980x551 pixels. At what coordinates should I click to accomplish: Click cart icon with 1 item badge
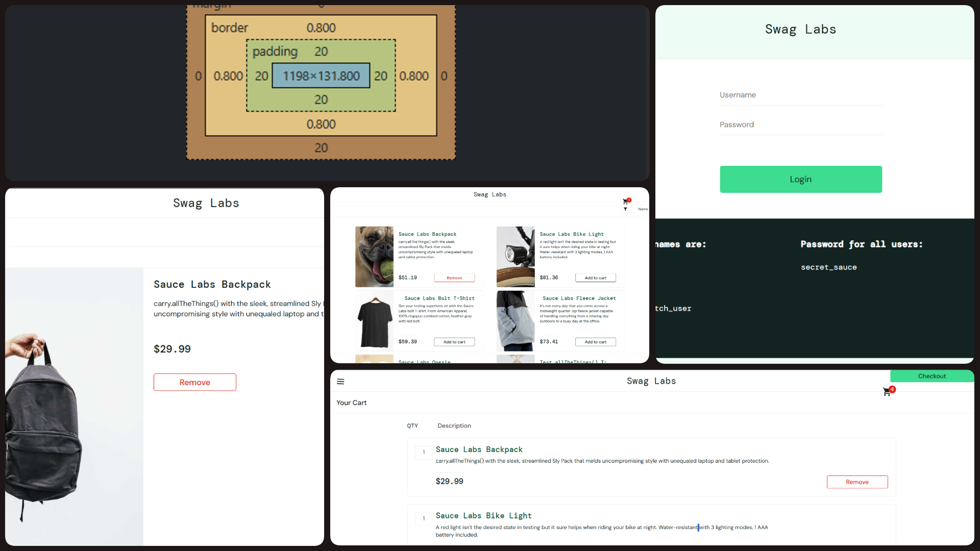click(x=625, y=202)
